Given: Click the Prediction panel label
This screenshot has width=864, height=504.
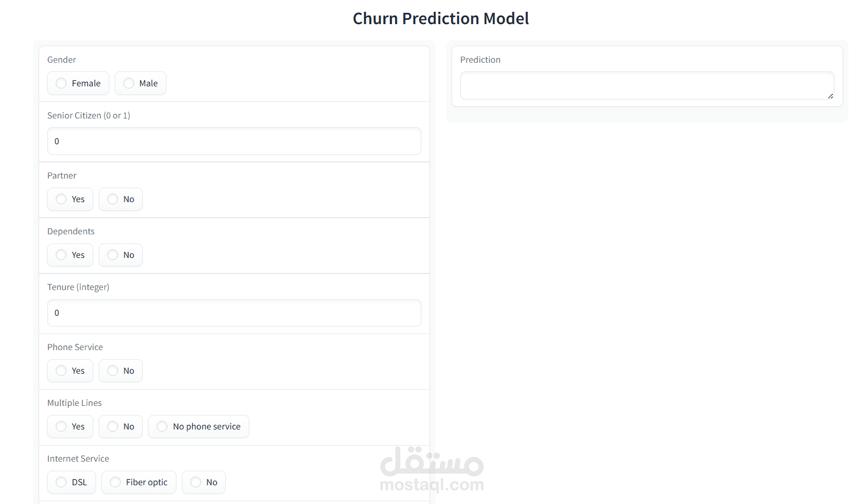Looking at the screenshot, I should click(480, 60).
